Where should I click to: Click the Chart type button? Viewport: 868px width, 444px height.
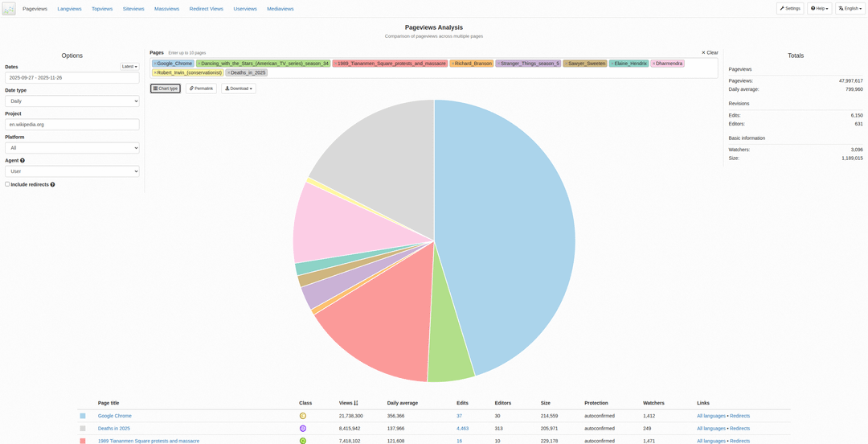[x=166, y=88]
